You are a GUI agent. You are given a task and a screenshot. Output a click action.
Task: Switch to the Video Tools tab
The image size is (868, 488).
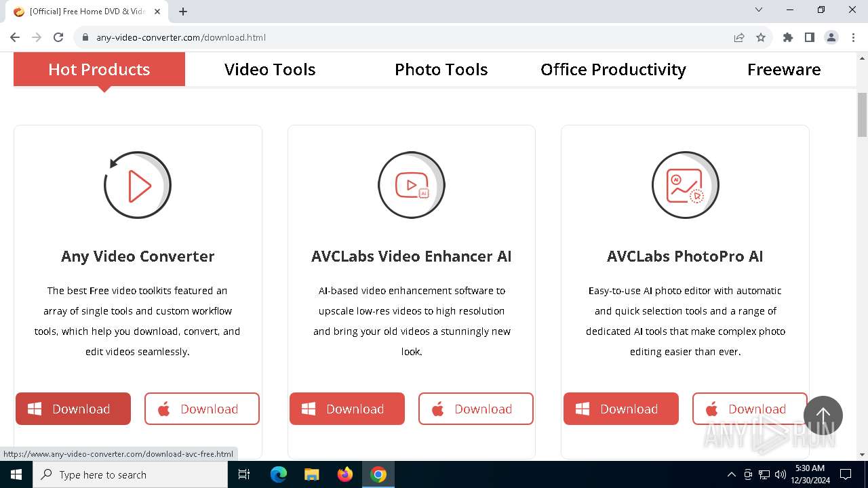click(x=270, y=69)
